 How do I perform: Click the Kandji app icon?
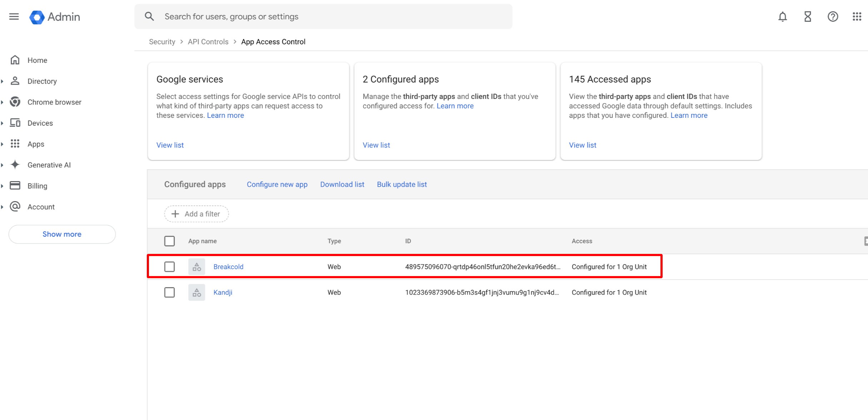[x=196, y=292]
